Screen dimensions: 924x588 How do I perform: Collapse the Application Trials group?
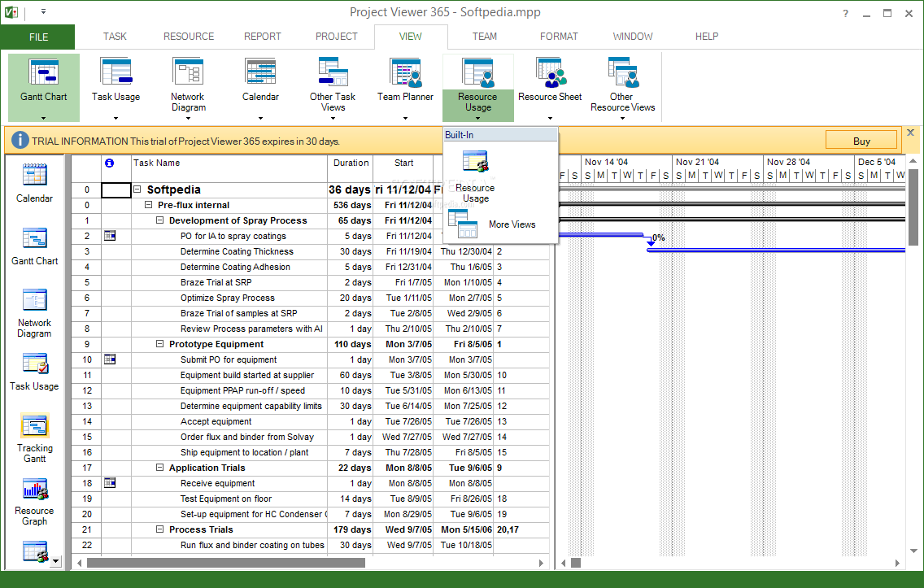point(159,468)
